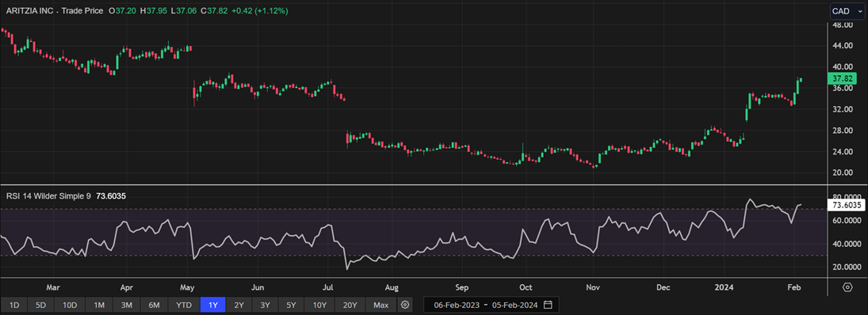Screen dimensions: 868x315
Task: Click the 2024 label on time axis
Action: click(x=724, y=288)
